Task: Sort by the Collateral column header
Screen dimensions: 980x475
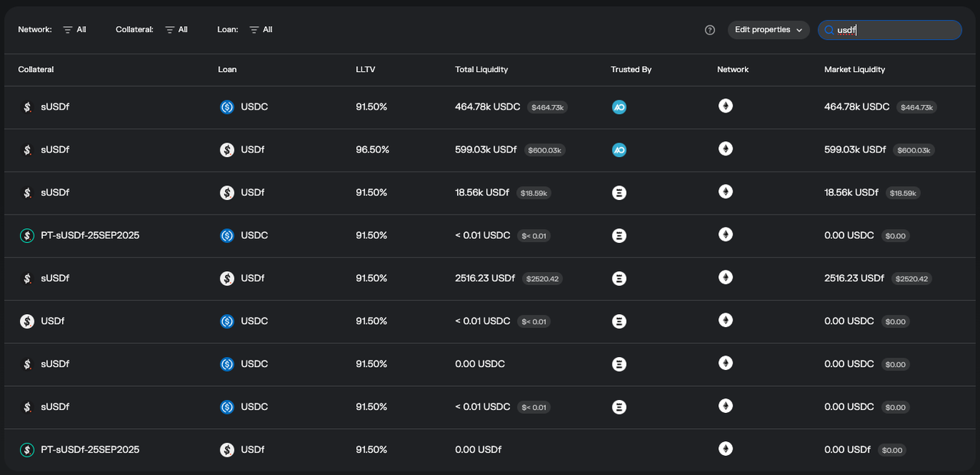Action: (36, 70)
